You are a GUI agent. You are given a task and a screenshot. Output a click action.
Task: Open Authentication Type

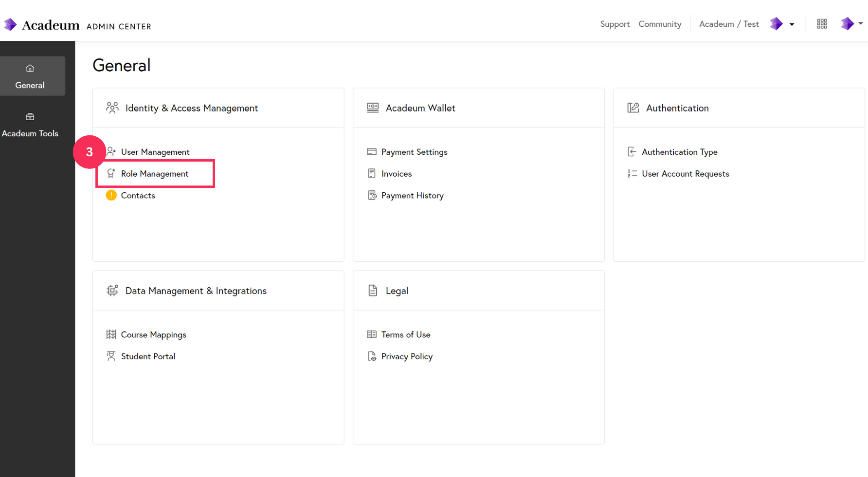pyautogui.click(x=680, y=152)
